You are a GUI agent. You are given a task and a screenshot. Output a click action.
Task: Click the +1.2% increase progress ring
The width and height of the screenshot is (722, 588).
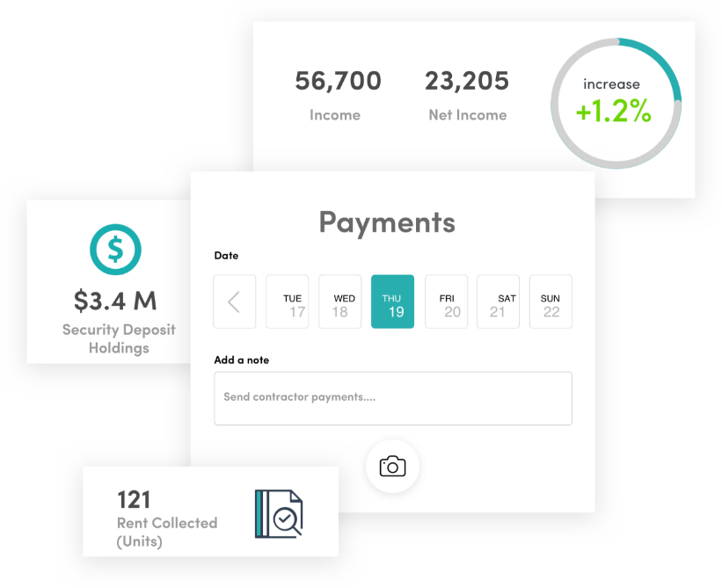(x=616, y=104)
